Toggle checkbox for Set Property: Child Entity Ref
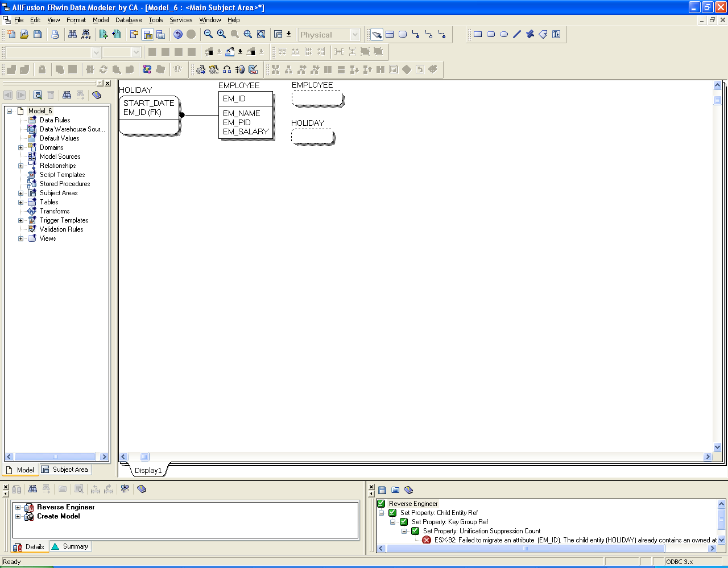 pyautogui.click(x=392, y=513)
